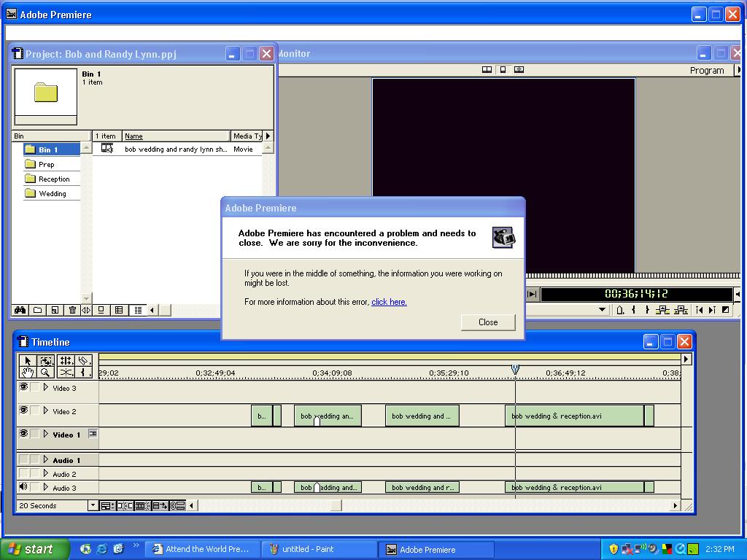Switch Project window to Thumbnail view
The width and height of the screenshot is (747, 560).
pos(119,310)
